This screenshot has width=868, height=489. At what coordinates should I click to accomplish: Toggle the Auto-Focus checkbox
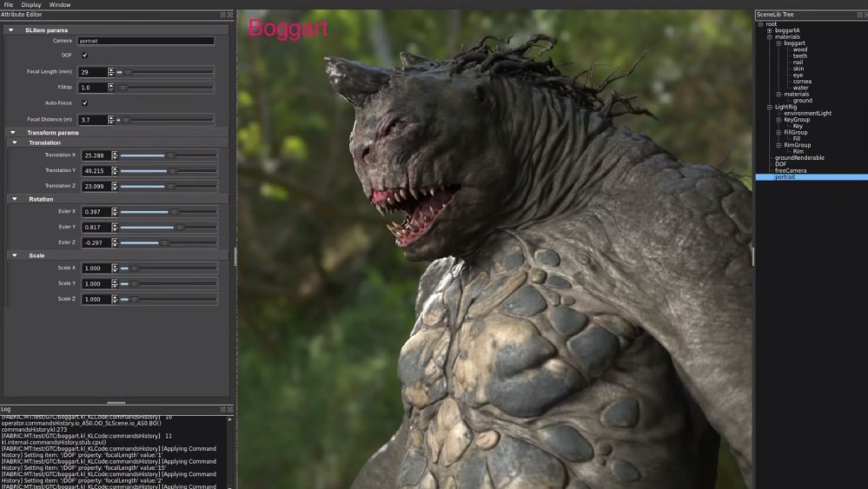(x=85, y=102)
